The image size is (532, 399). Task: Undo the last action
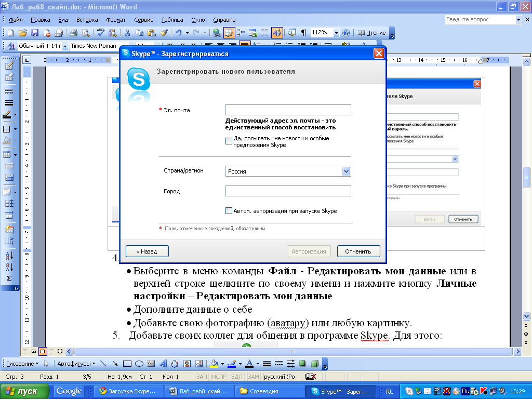(179, 33)
